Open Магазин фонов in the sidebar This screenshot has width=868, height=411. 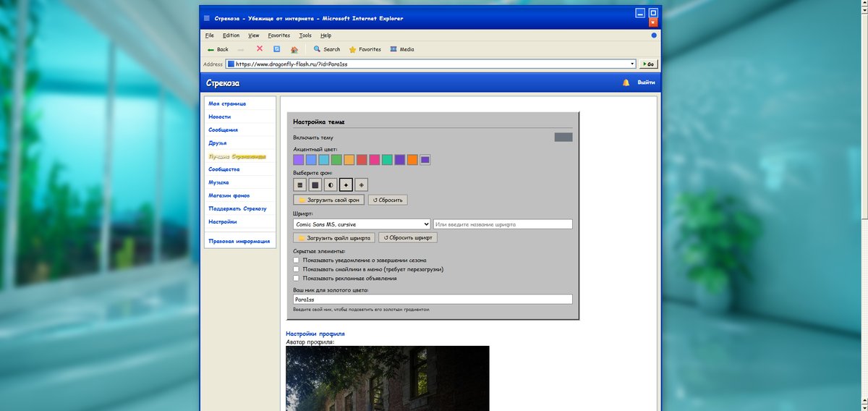pyautogui.click(x=229, y=195)
